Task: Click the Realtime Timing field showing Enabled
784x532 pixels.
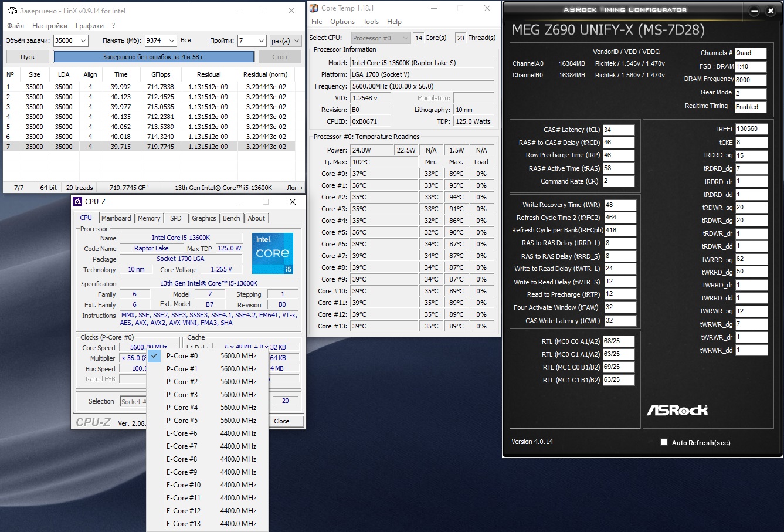Action: pyautogui.click(x=751, y=107)
